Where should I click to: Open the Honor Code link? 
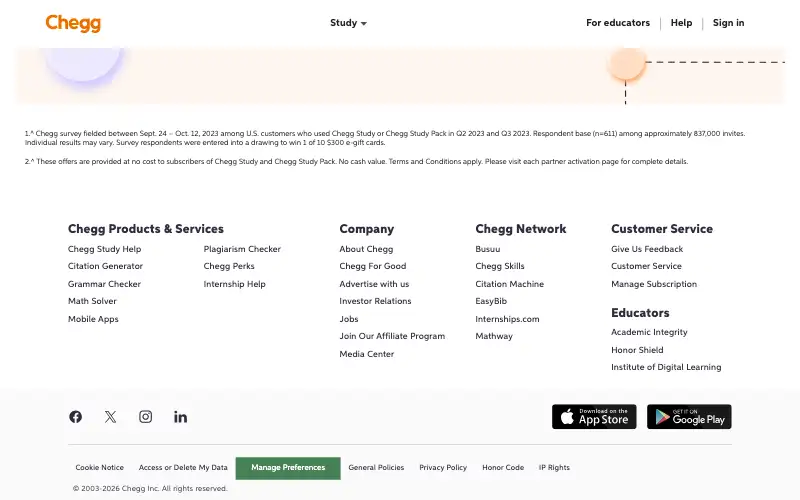(503, 467)
